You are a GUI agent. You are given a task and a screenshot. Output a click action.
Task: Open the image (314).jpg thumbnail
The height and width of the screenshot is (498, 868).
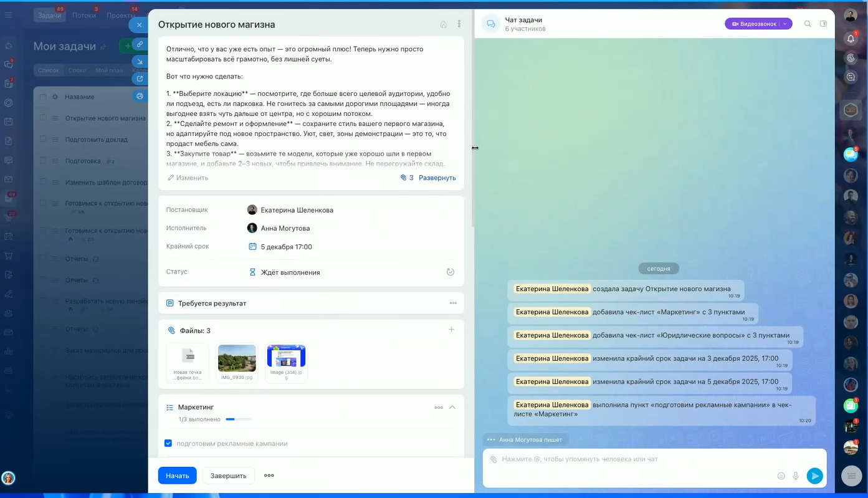pyautogui.click(x=286, y=362)
